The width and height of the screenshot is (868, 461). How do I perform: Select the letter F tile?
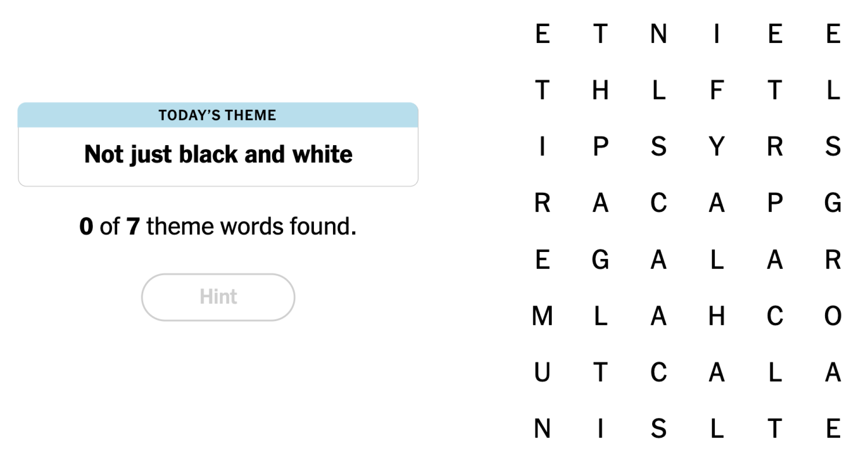716,90
